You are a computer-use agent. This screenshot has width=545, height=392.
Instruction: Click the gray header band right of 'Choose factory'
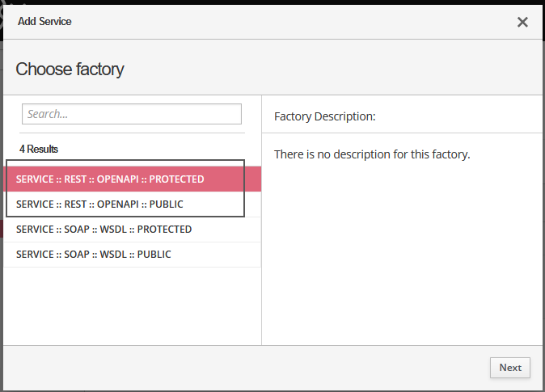(340, 69)
